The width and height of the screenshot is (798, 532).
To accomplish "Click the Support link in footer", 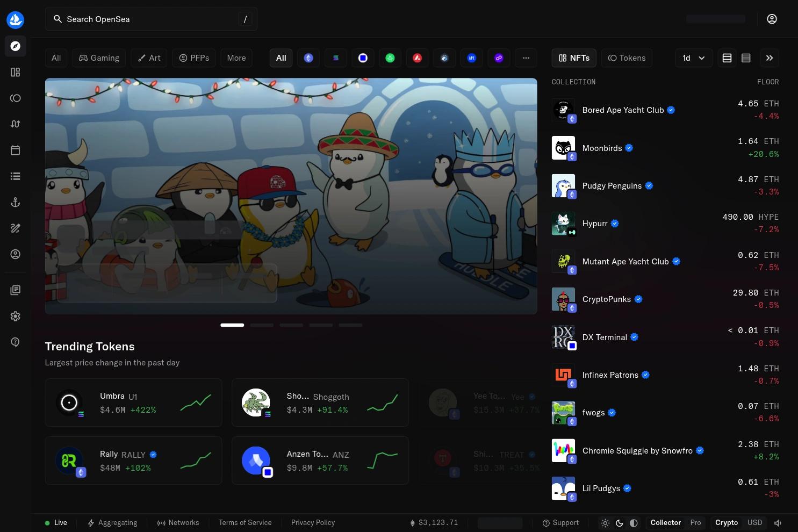I will click(x=560, y=523).
